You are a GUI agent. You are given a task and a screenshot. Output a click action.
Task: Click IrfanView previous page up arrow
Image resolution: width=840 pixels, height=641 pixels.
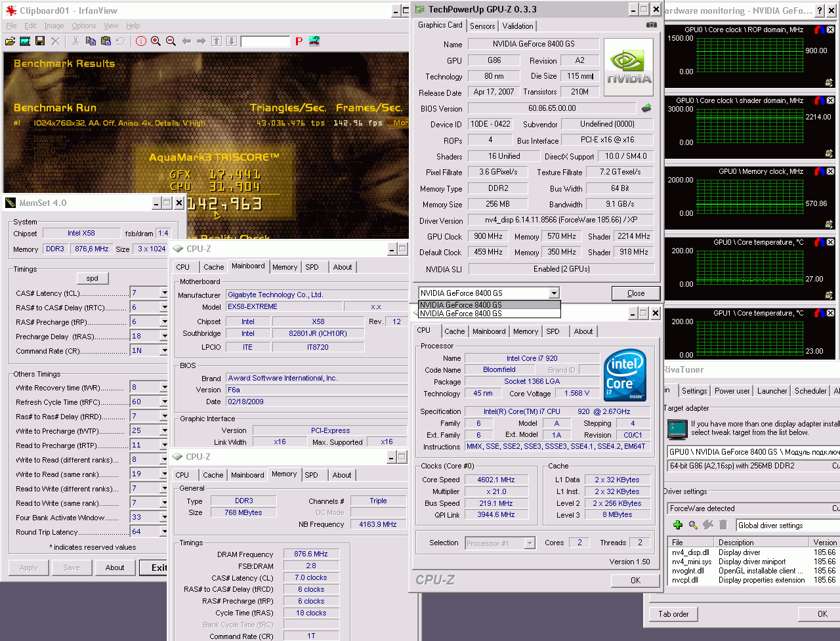[x=217, y=41]
